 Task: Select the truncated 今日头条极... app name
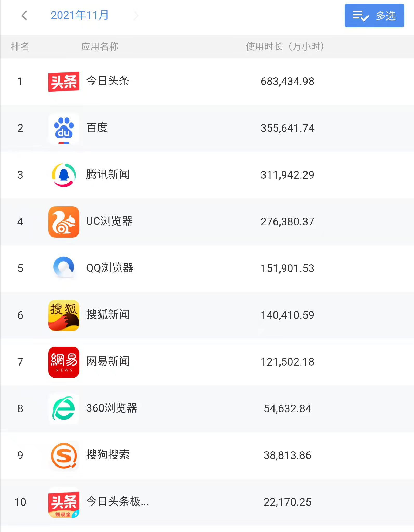tap(118, 502)
